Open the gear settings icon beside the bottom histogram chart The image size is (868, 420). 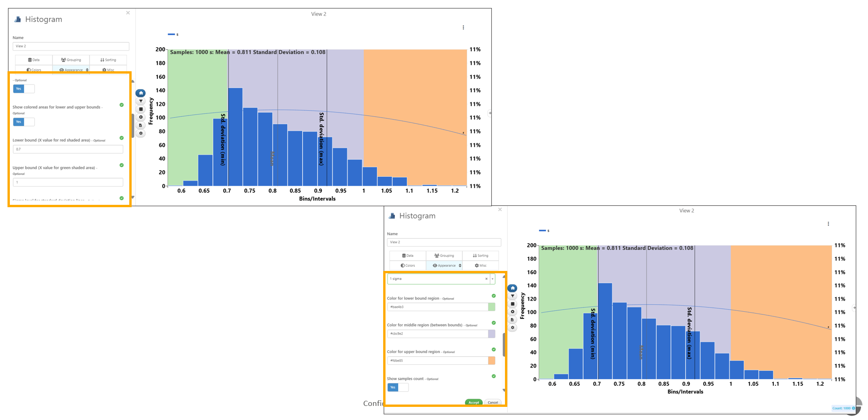click(512, 328)
